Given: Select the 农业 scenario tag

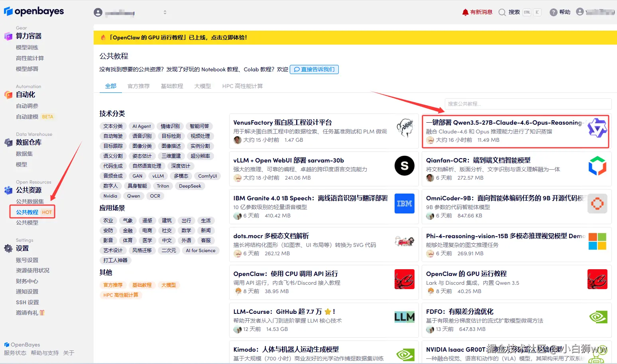Looking at the screenshot, I should pyautogui.click(x=108, y=221).
